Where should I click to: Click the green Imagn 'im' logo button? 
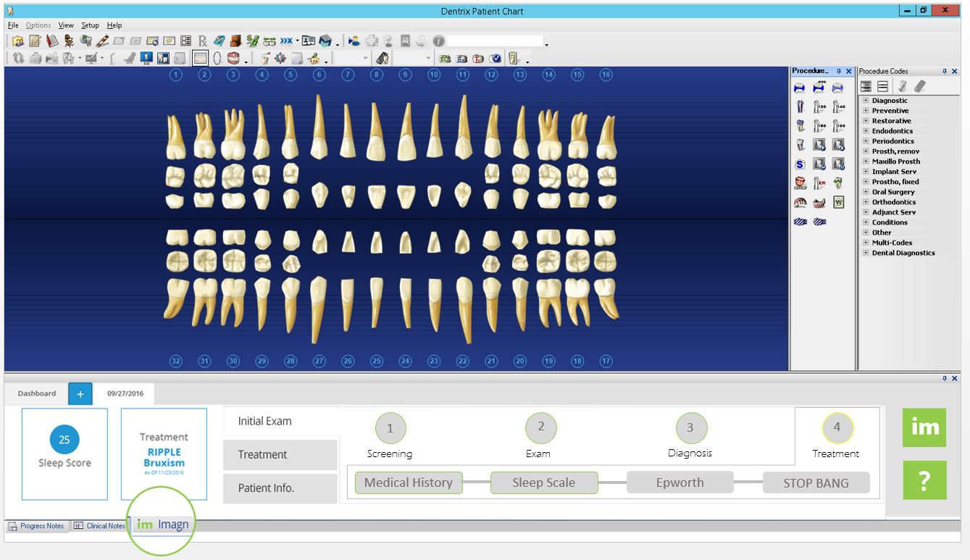coord(924,427)
